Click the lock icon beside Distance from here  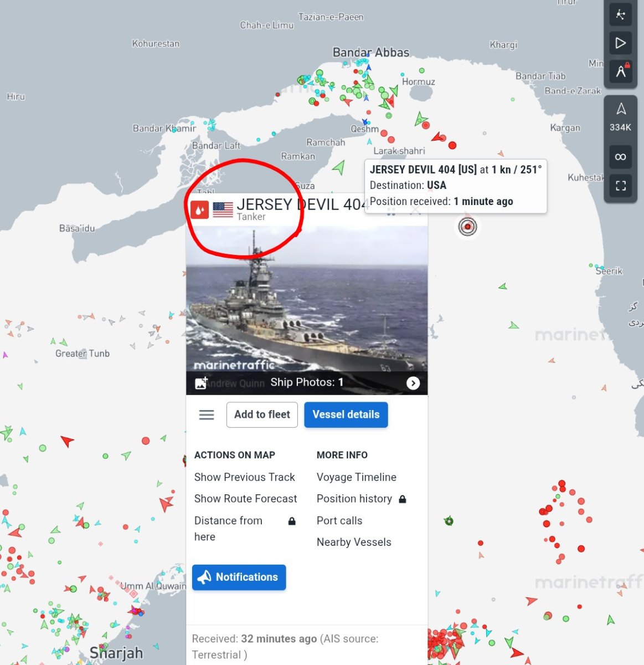[292, 521]
